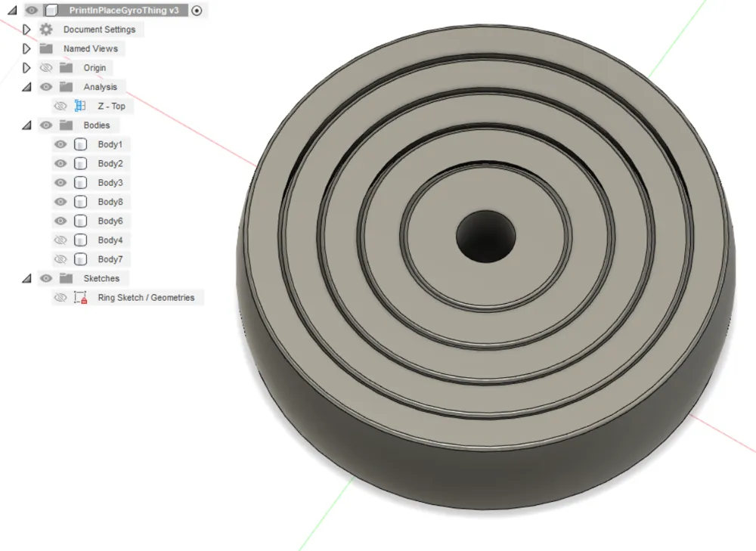The image size is (756, 551).
Task: Click the Bodies folder icon
Action: pos(65,125)
